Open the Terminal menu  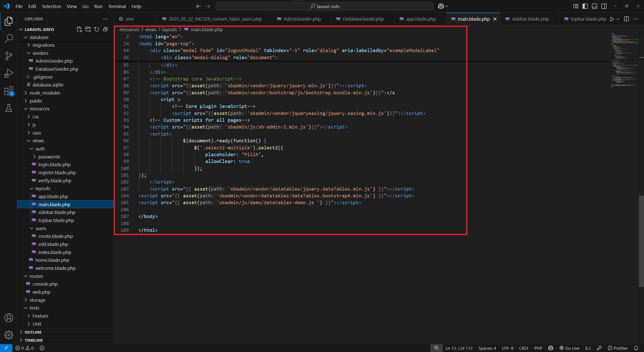pos(117,6)
